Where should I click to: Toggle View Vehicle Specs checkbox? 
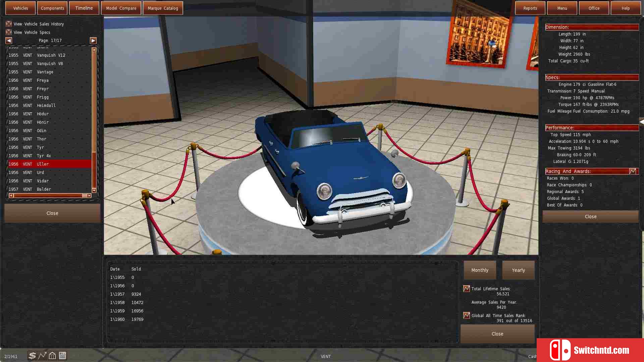(x=9, y=32)
